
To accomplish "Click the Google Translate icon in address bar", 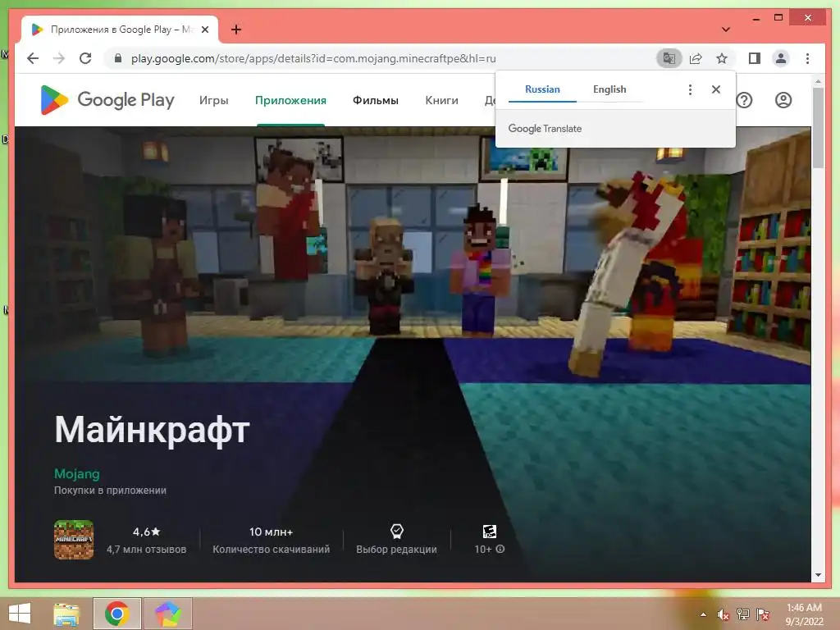I will point(669,58).
